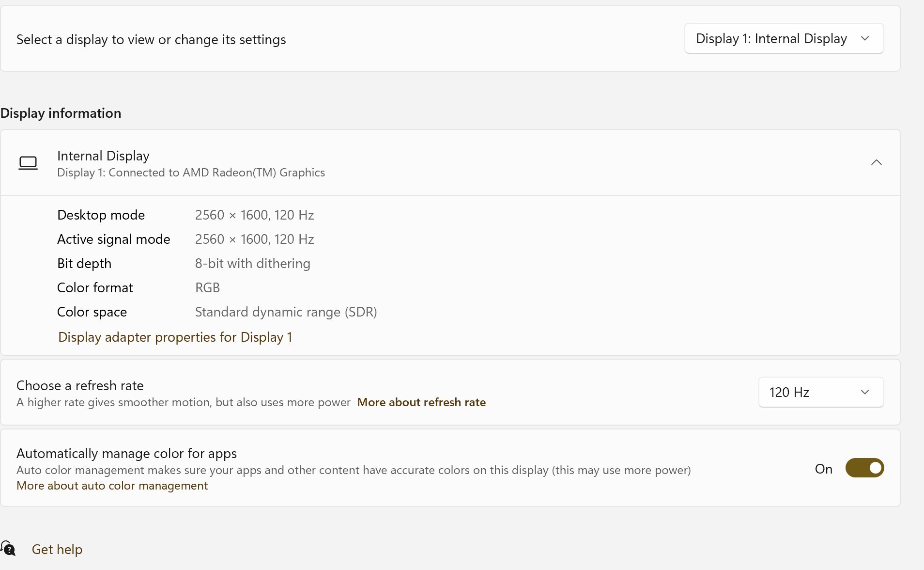Click the Choose a refresh rate label

[x=80, y=385]
